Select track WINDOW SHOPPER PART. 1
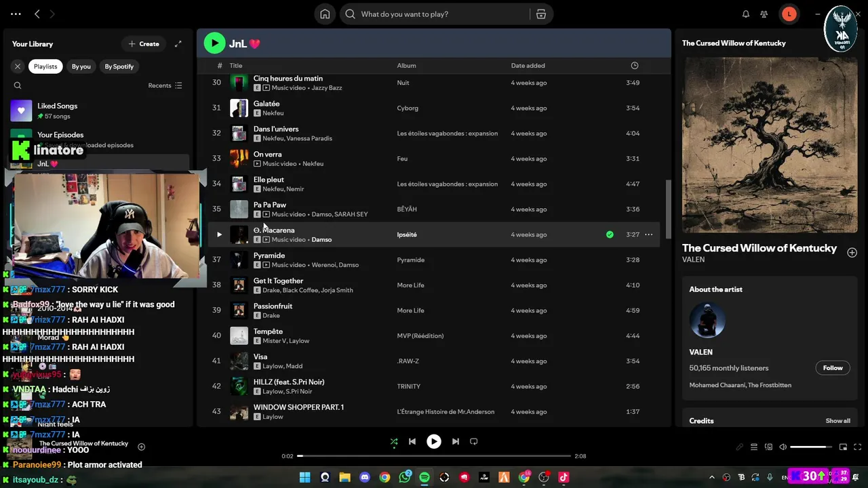The height and width of the screenshot is (488, 868). [434, 411]
